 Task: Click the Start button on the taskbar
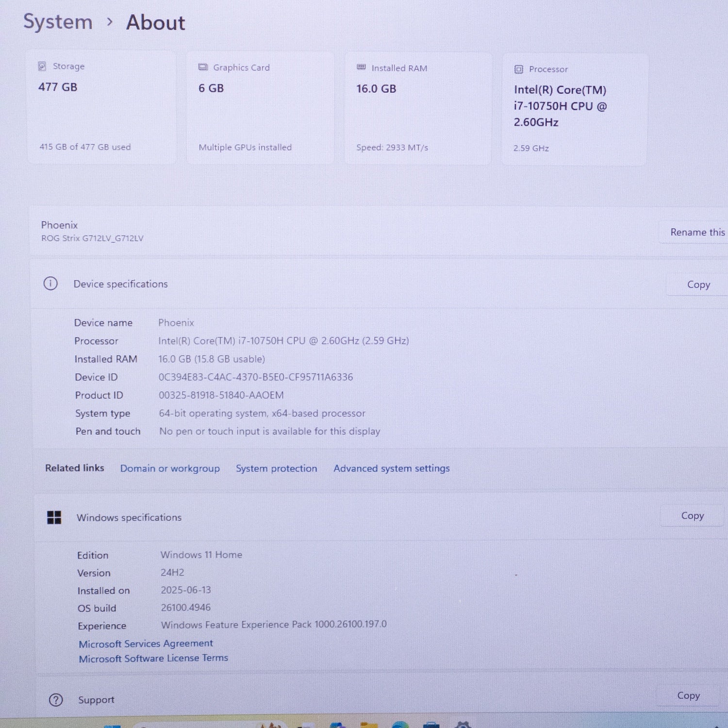[x=113, y=725]
